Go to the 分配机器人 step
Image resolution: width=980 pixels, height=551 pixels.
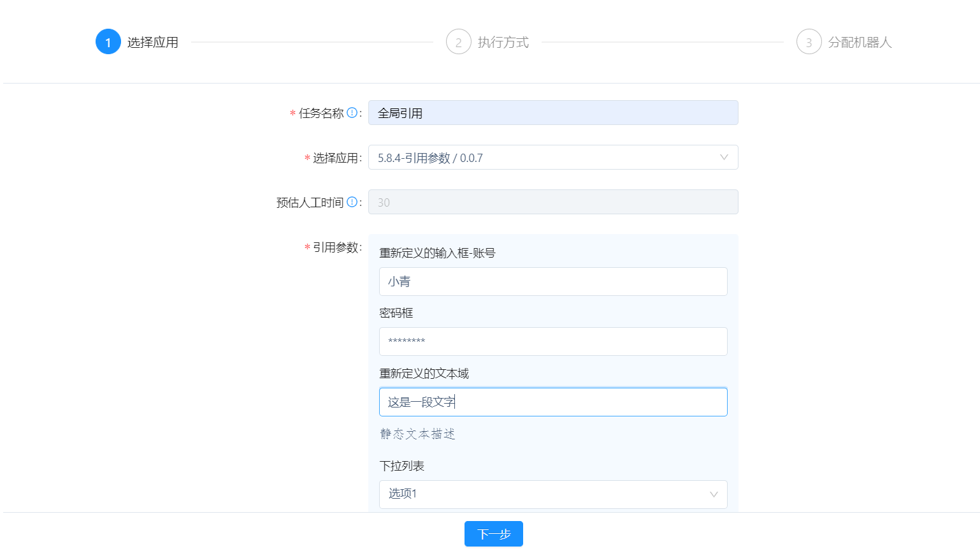coord(860,42)
